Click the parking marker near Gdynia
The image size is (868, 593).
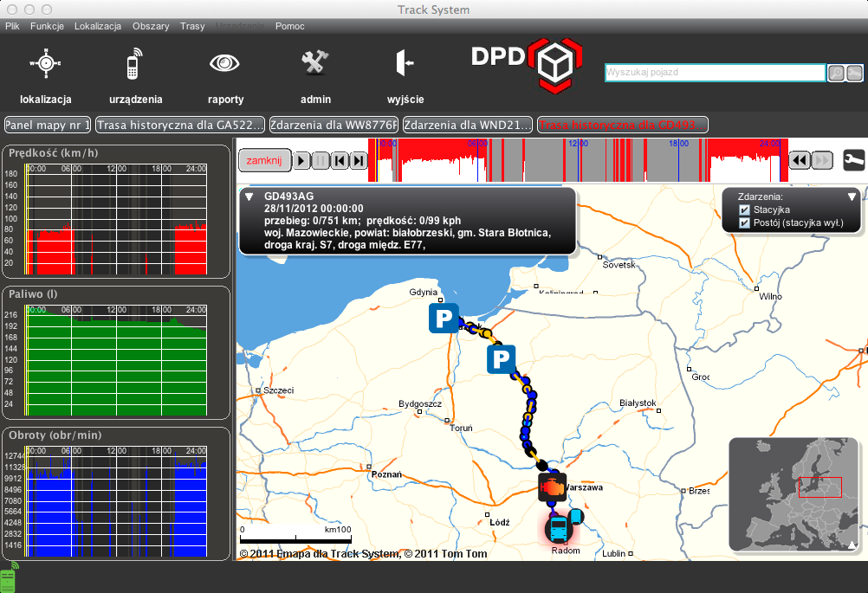click(444, 318)
